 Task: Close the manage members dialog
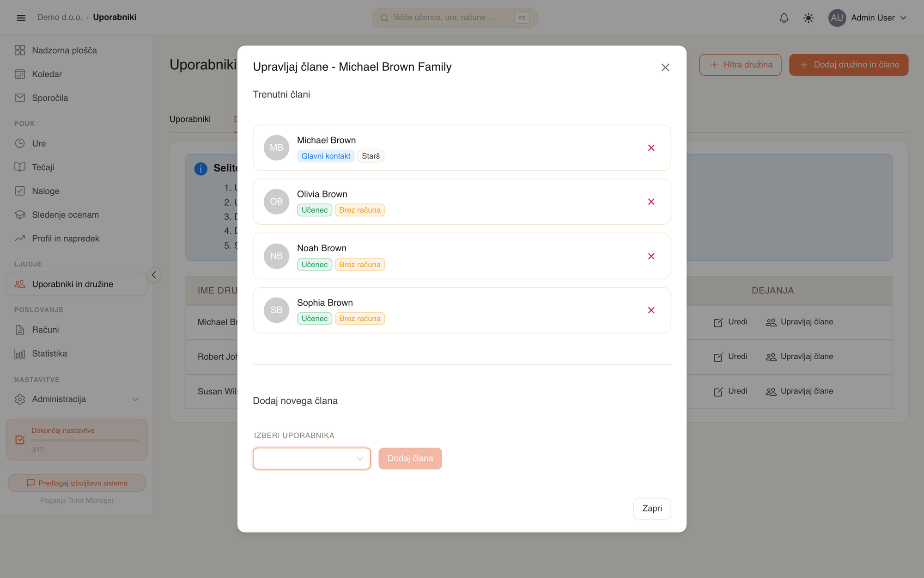point(665,68)
